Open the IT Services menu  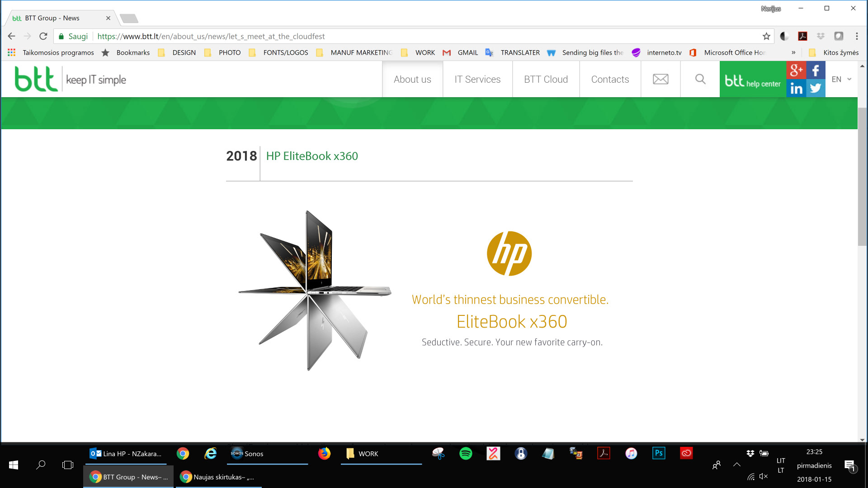pyautogui.click(x=477, y=79)
